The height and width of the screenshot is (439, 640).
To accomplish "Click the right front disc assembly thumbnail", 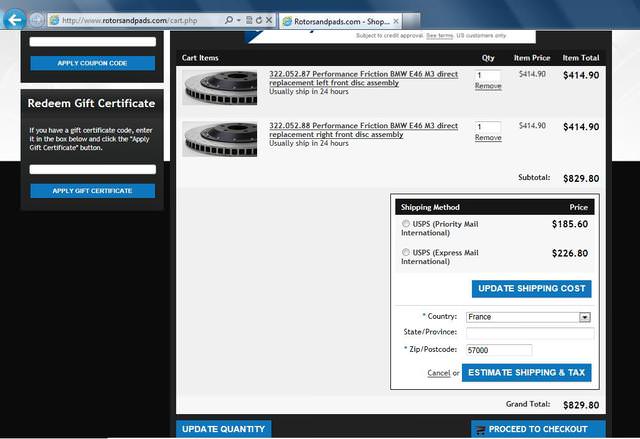I will point(220,139).
